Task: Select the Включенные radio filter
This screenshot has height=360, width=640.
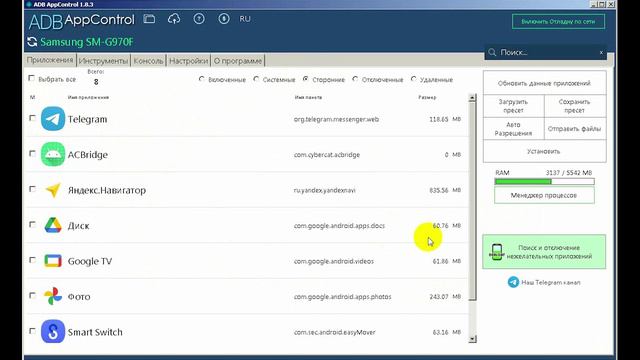Action: click(202, 79)
